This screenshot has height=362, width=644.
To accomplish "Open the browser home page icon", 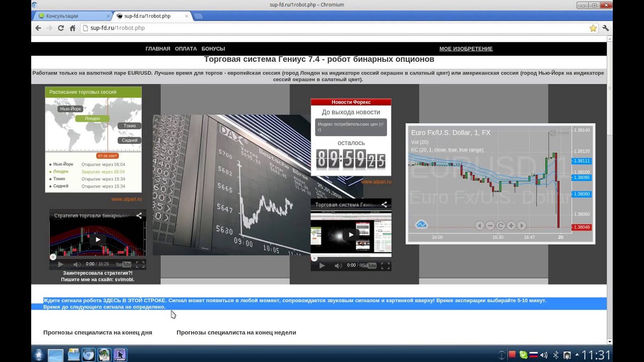I will click(72, 28).
